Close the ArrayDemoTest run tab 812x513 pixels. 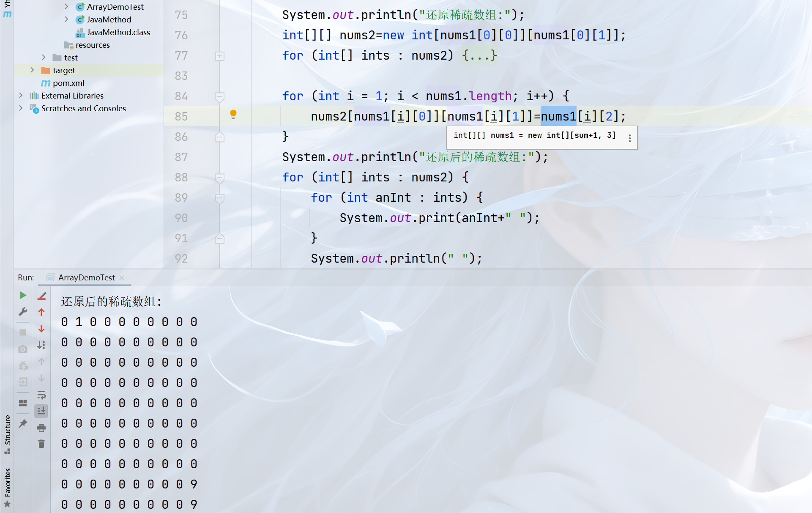(x=122, y=277)
